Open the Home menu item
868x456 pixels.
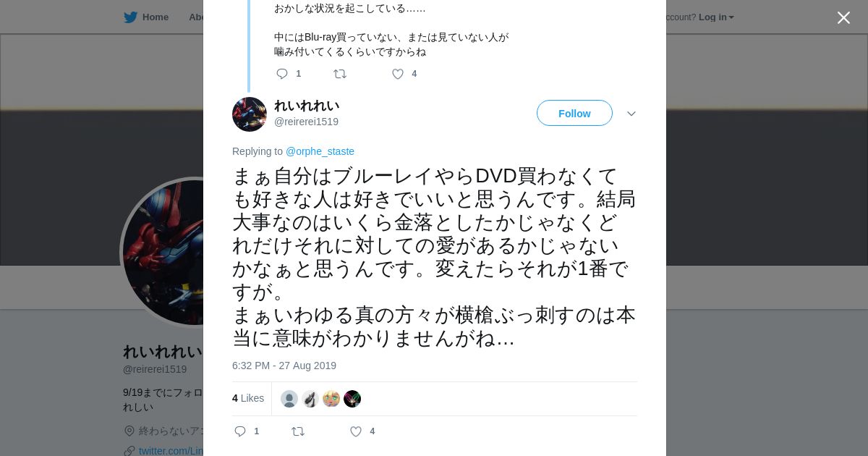coord(156,17)
